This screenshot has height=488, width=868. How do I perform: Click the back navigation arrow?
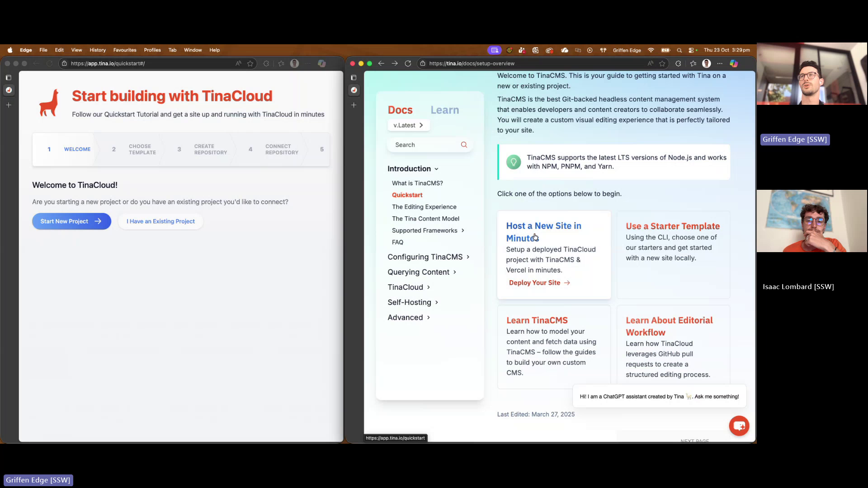[x=381, y=63]
